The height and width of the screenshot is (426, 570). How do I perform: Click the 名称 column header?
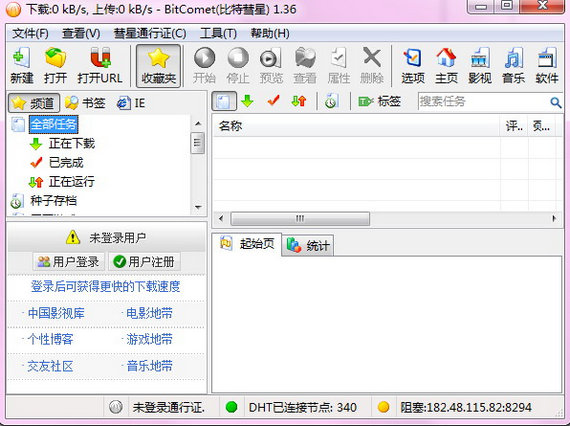(356, 126)
